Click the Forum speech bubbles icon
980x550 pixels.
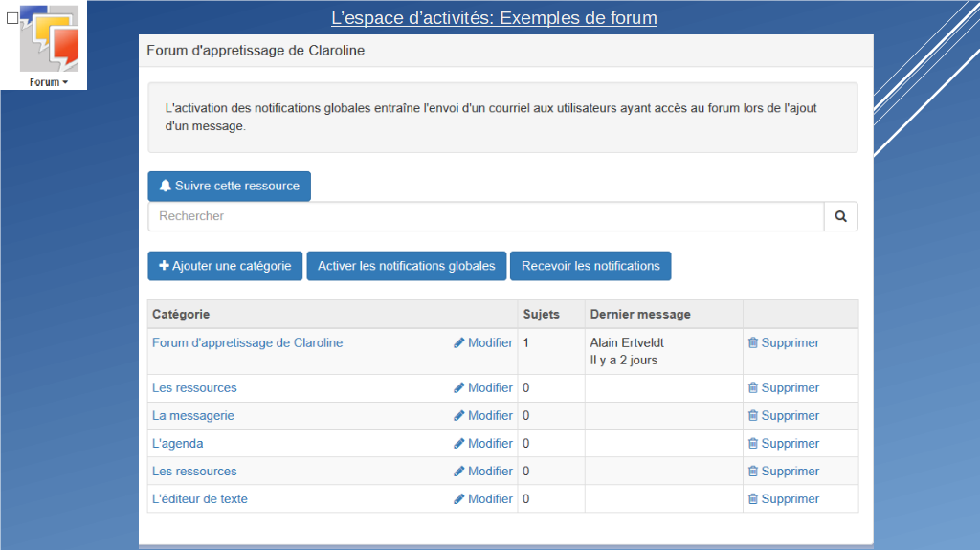(x=50, y=38)
